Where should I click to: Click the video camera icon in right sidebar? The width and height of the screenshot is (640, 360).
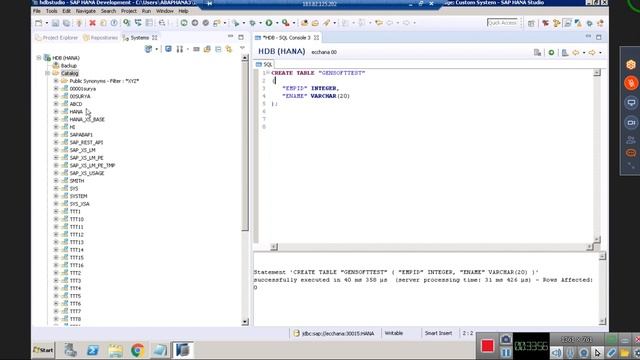click(631, 122)
